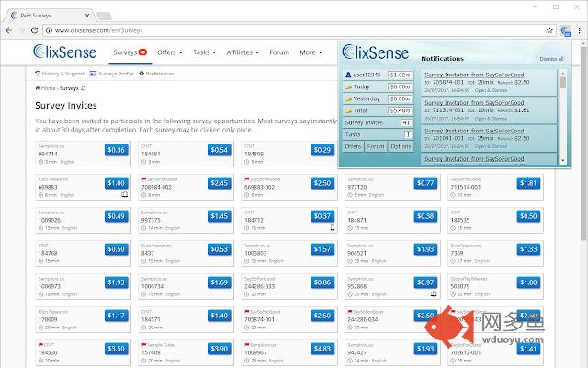The width and height of the screenshot is (588, 368).
Task: Click the $0.77 button for survey 977120
Action: tap(425, 183)
